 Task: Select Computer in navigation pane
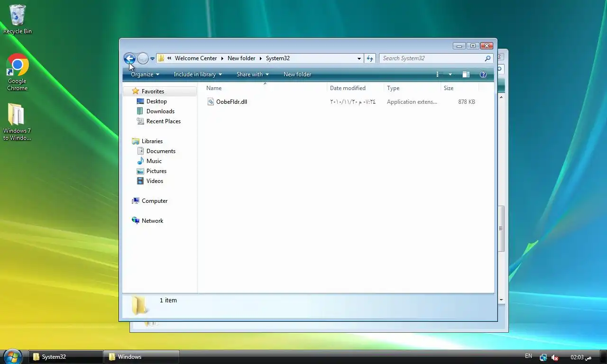tap(155, 201)
